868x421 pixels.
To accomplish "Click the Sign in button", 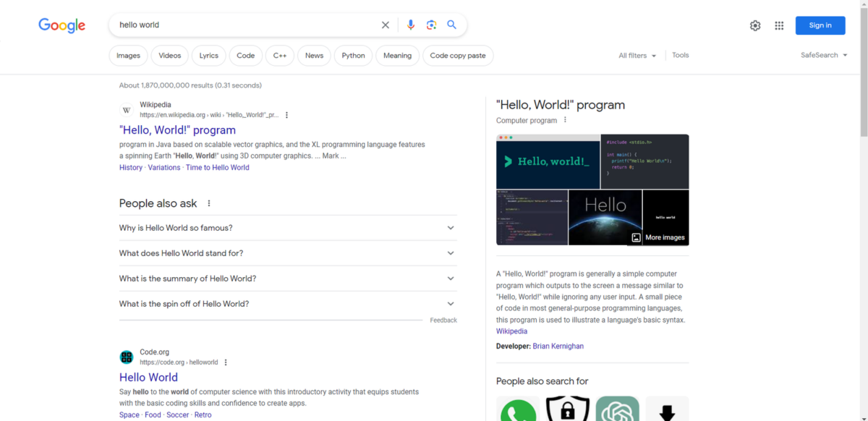I will [820, 25].
